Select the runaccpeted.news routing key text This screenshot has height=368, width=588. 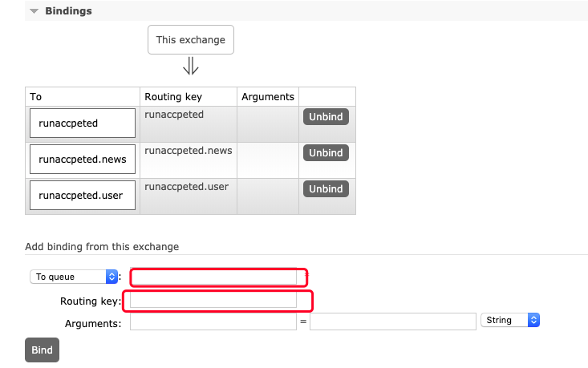pos(187,151)
